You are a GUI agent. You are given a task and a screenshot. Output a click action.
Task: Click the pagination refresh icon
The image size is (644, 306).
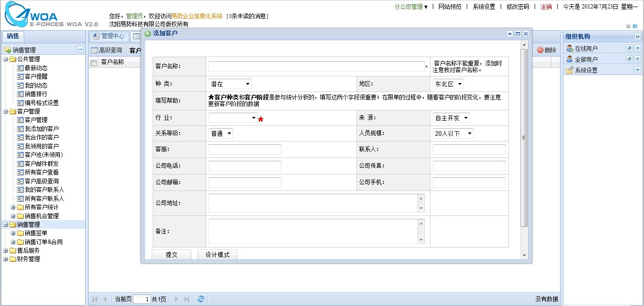(x=201, y=299)
